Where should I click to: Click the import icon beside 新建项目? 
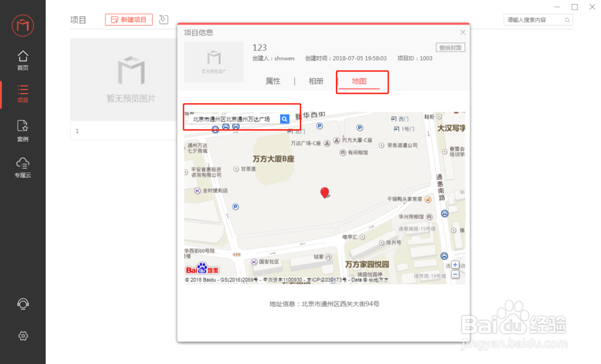[x=163, y=19]
